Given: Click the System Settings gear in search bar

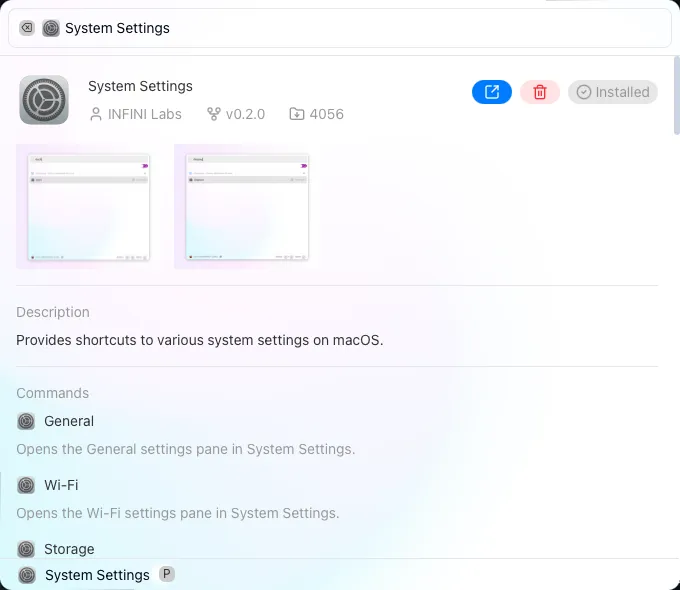Looking at the screenshot, I should (x=51, y=28).
